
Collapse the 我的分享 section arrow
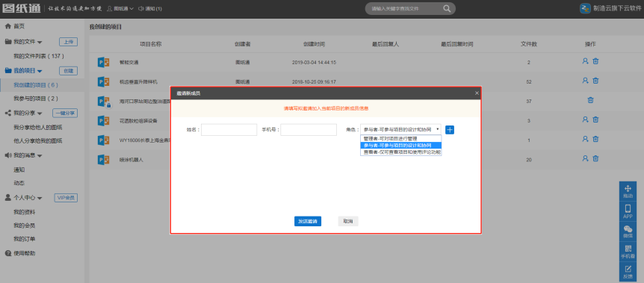pyautogui.click(x=40, y=113)
